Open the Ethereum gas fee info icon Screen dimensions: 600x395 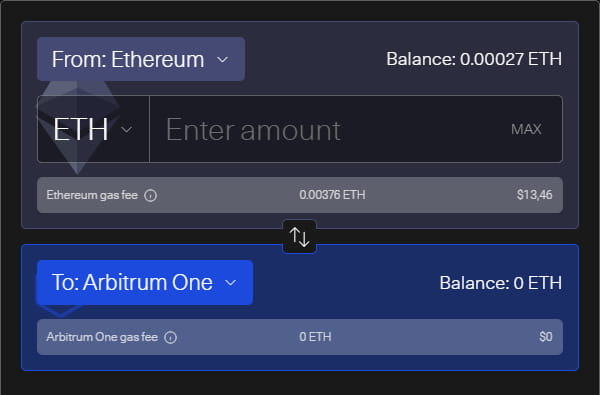(150, 196)
